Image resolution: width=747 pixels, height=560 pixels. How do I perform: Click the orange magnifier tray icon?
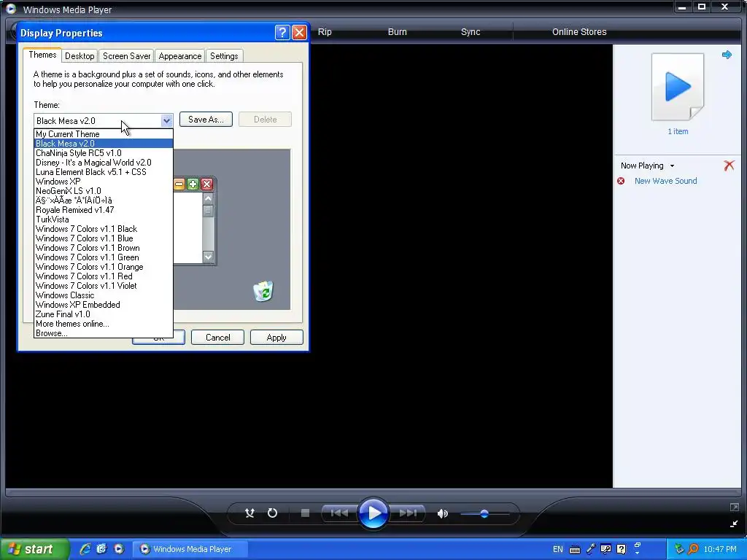pyautogui.click(x=693, y=549)
